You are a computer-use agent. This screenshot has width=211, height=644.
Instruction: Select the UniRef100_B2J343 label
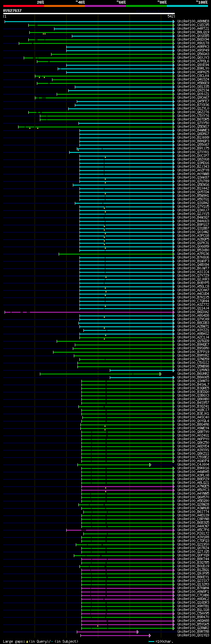point(193,166)
